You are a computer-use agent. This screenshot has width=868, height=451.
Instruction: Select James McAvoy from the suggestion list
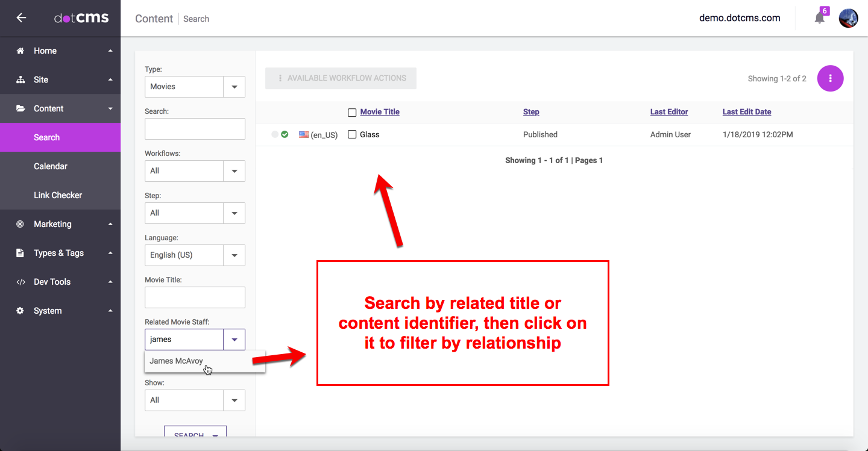click(176, 361)
